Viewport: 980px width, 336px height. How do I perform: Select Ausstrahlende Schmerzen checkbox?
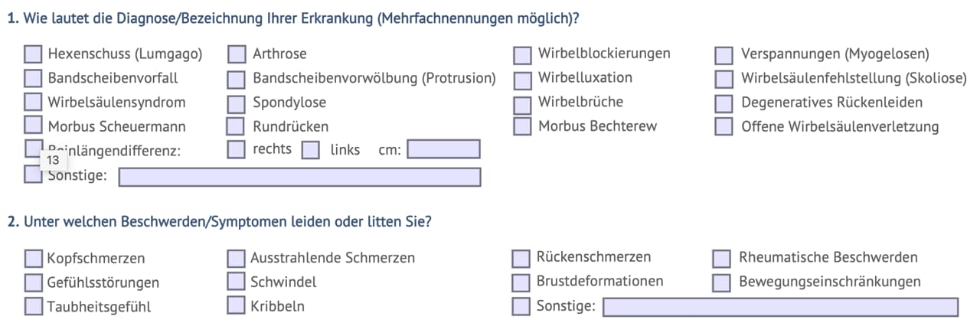237,258
